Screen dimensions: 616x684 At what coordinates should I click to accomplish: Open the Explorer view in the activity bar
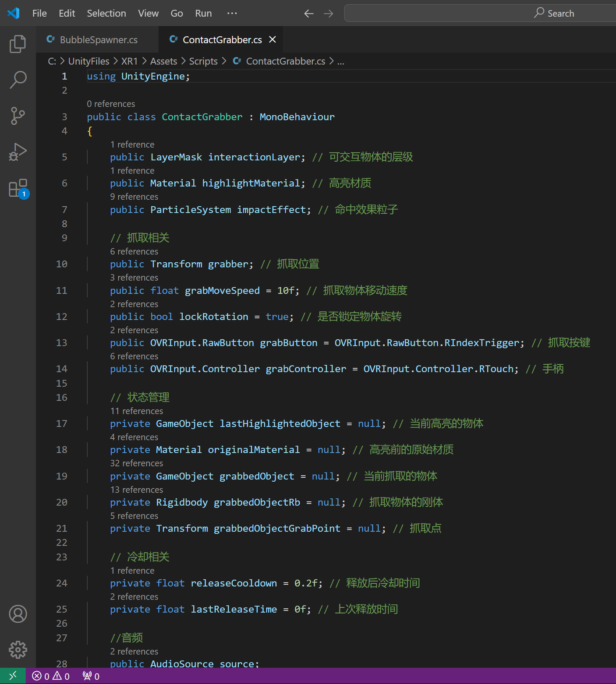click(x=18, y=44)
